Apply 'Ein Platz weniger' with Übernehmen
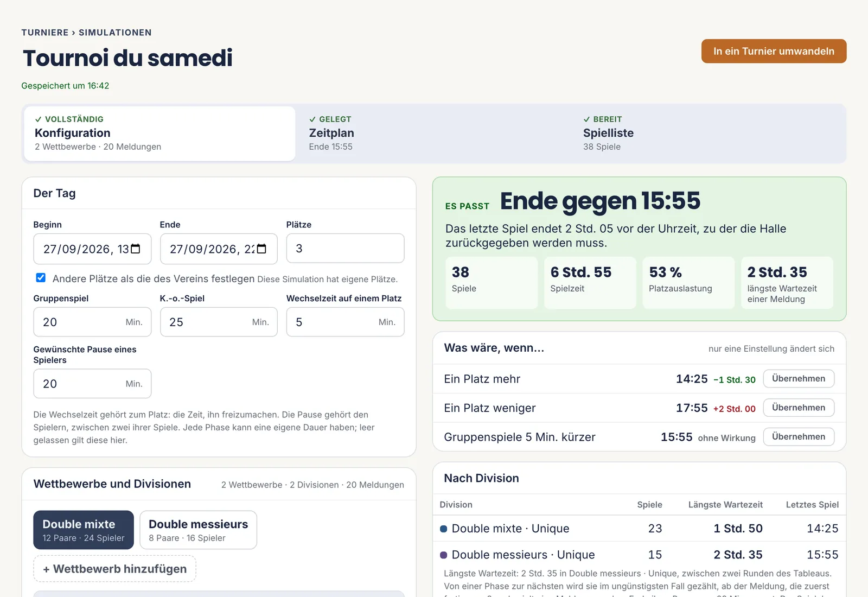868x597 pixels. (x=799, y=408)
